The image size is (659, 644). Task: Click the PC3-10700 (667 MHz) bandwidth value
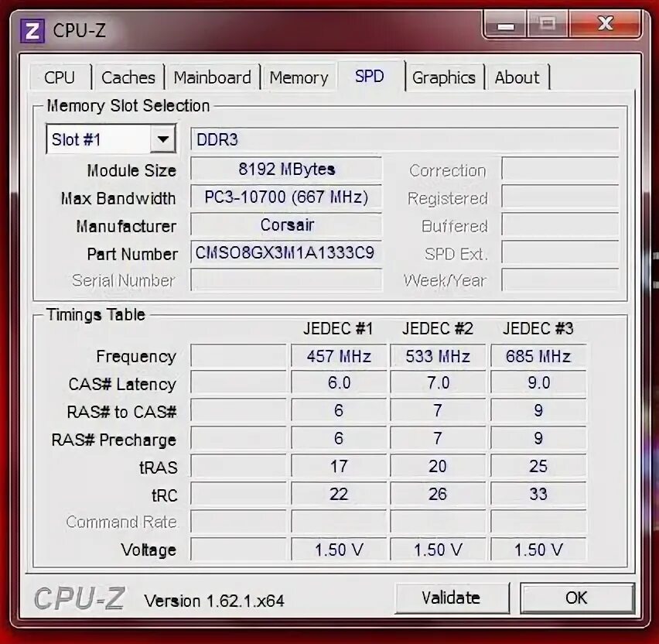(286, 197)
